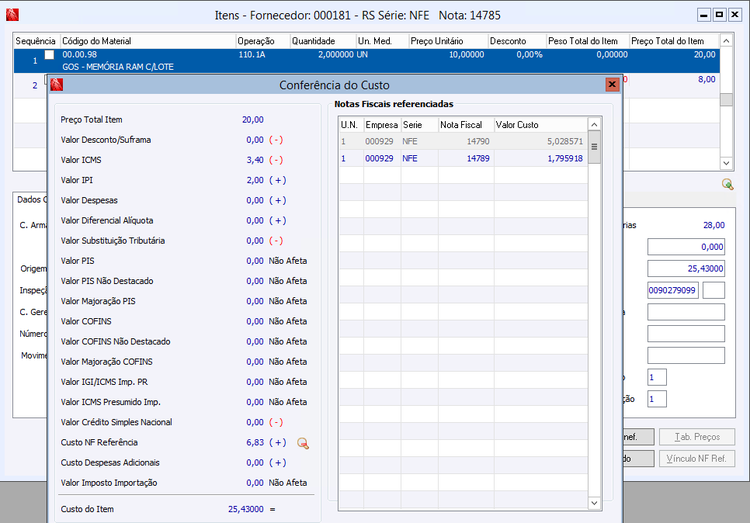
Task: Click the Valor PIS label
Action: click(x=77, y=261)
